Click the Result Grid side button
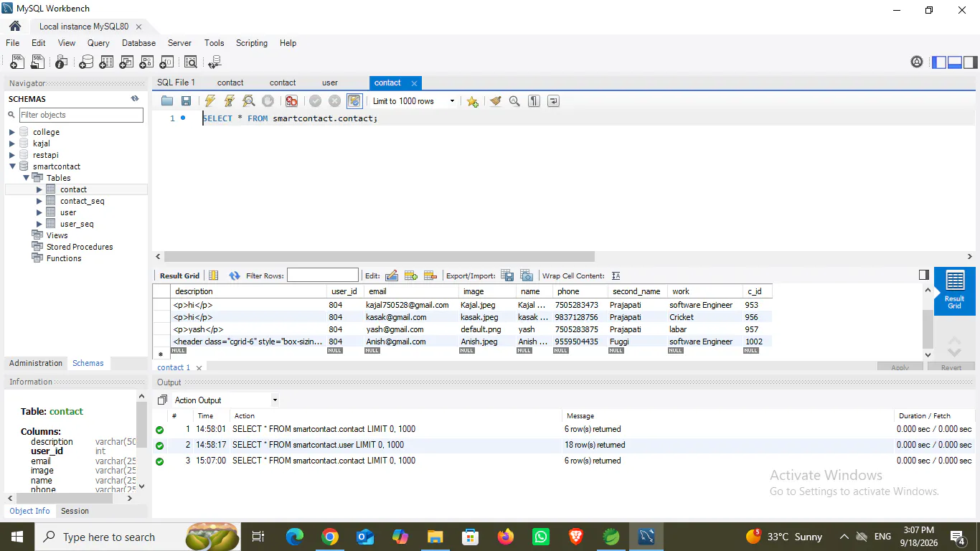980x551 pixels. [x=955, y=291]
